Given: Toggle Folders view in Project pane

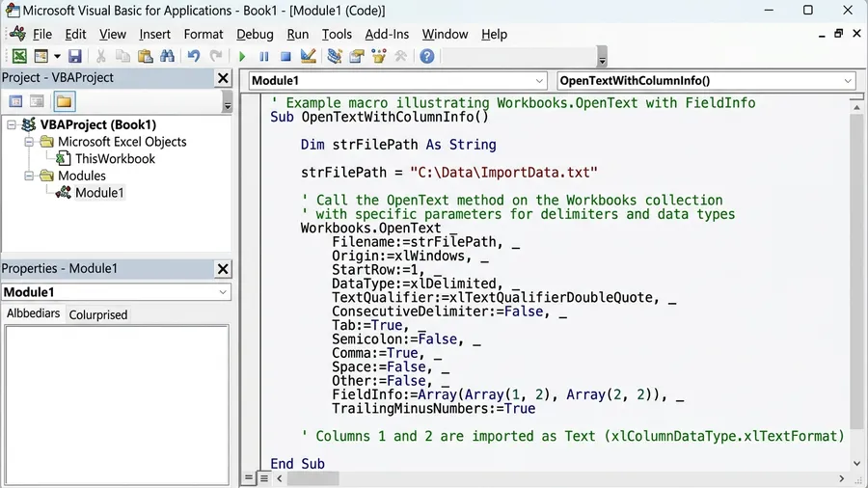Looking at the screenshot, I should tap(64, 101).
